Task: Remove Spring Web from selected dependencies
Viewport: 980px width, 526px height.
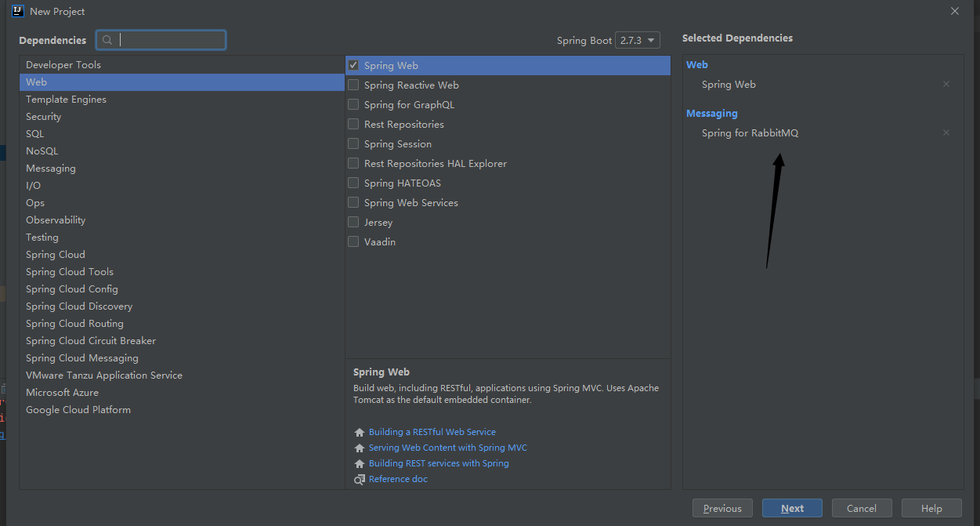Action: pyautogui.click(x=946, y=84)
